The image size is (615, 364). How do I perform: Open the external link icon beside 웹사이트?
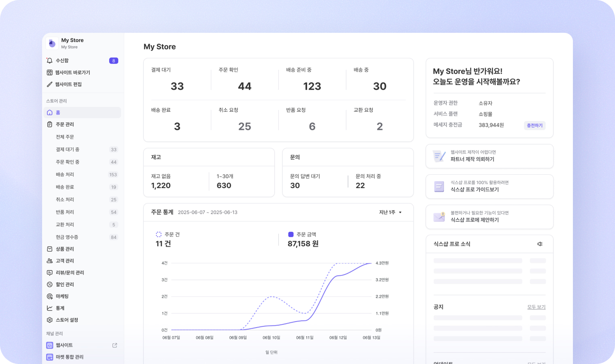[115, 345]
